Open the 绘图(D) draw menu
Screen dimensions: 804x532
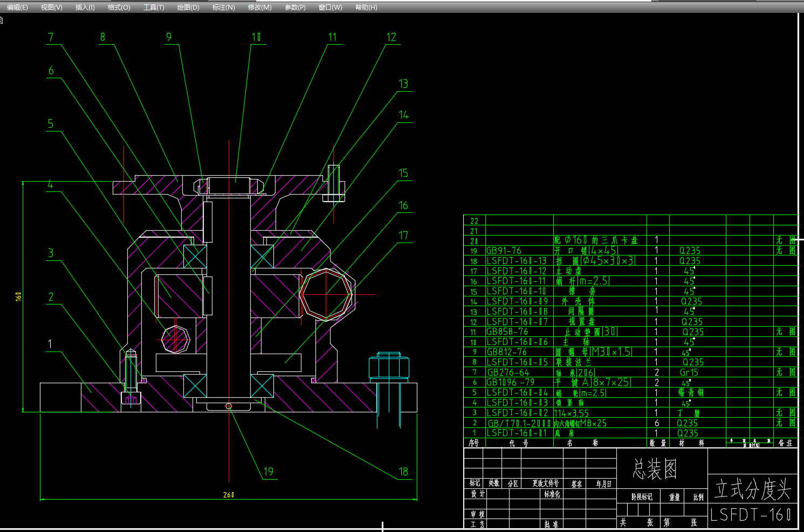click(x=188, y=8)
